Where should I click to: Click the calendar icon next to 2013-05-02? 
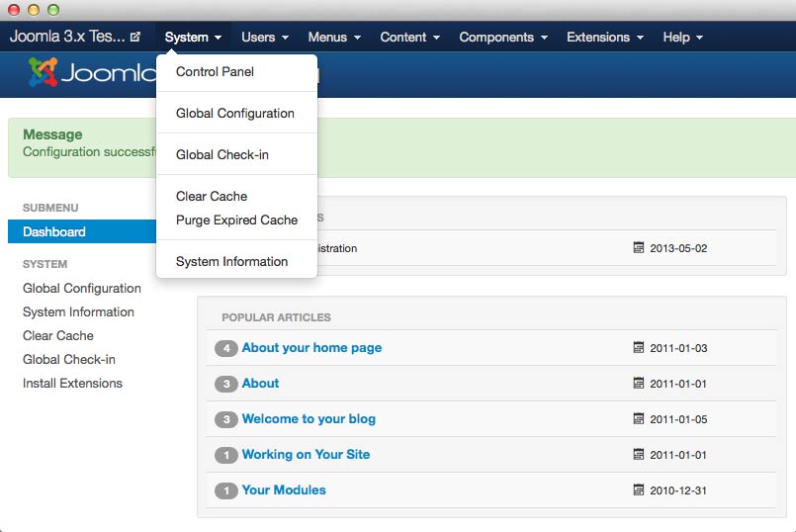(x=639, y=248)
